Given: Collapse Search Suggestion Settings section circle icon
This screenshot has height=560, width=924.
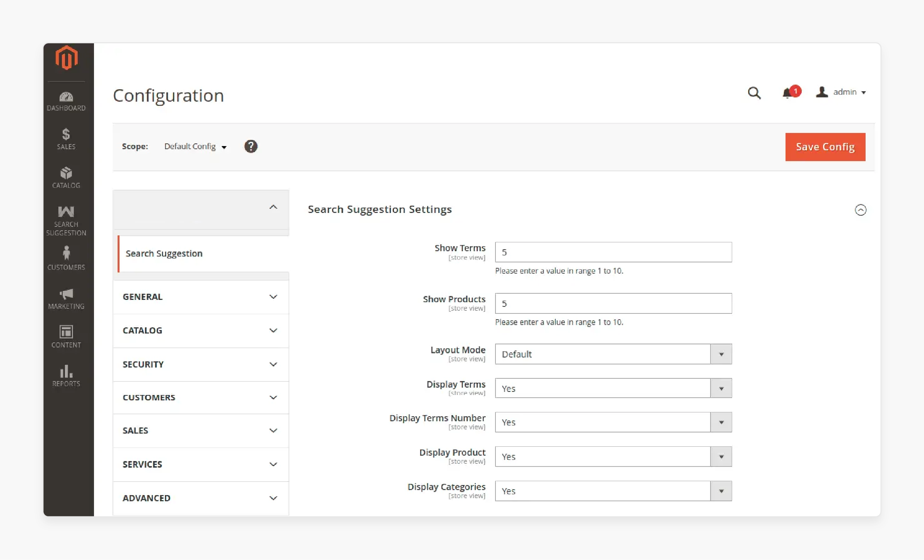Looking at the screenshot, I should click(860, 210).
